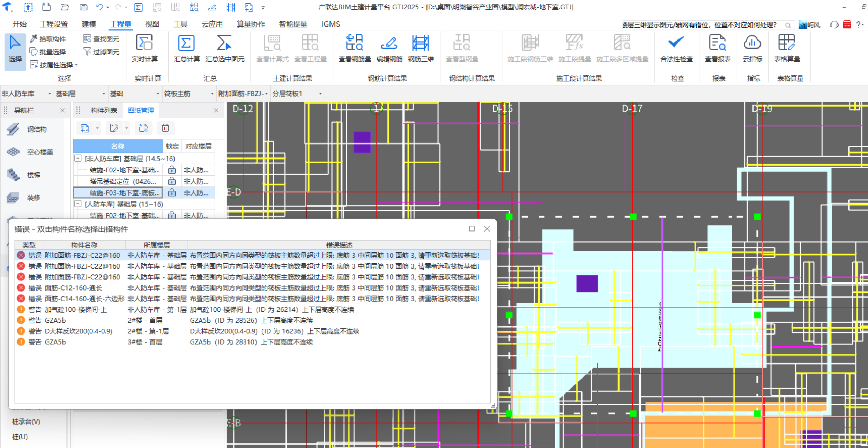Open 表格算量 table quantity
The width and height of the screenshot is (868, 448).
click(x=787, y=49)
